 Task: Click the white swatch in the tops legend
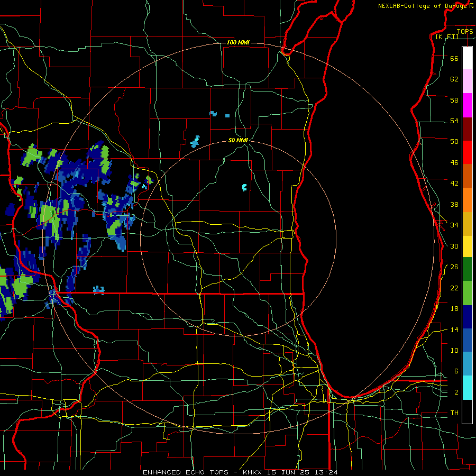pos(467,58)
